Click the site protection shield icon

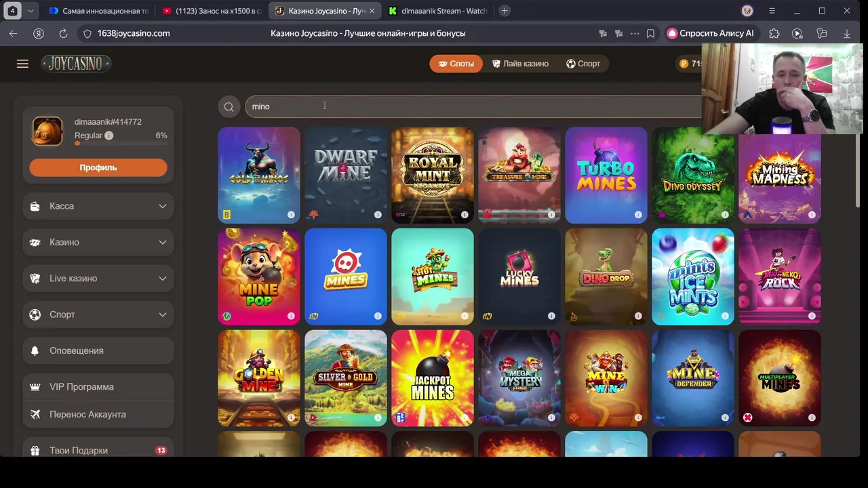87,33
